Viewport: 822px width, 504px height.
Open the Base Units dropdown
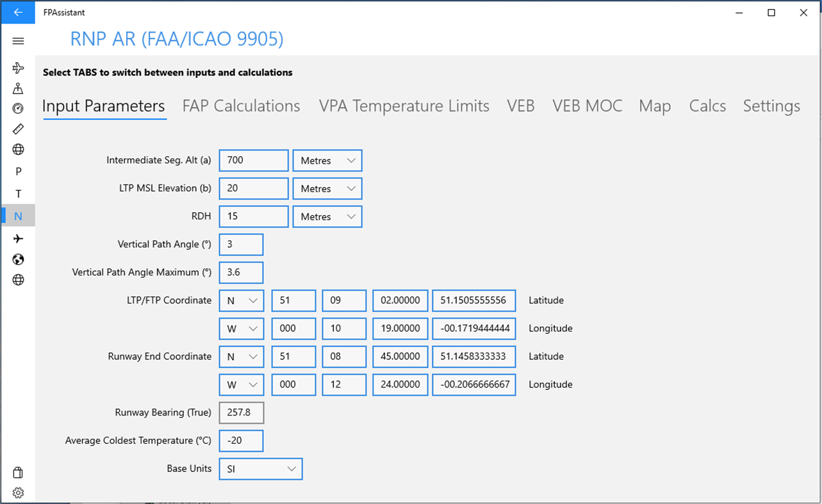tap(260, 469)
